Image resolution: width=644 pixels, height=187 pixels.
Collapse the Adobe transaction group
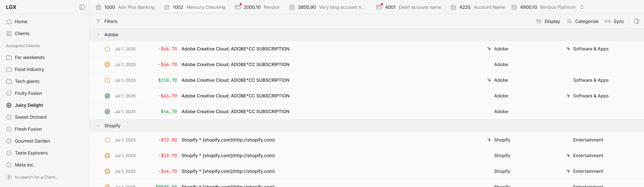click(x=98, y=35)
